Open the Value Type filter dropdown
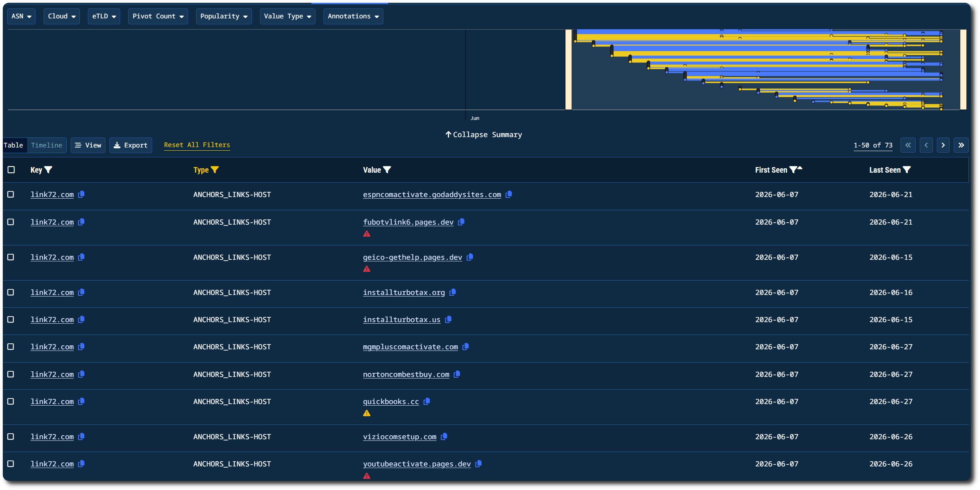 click(288, 16)
